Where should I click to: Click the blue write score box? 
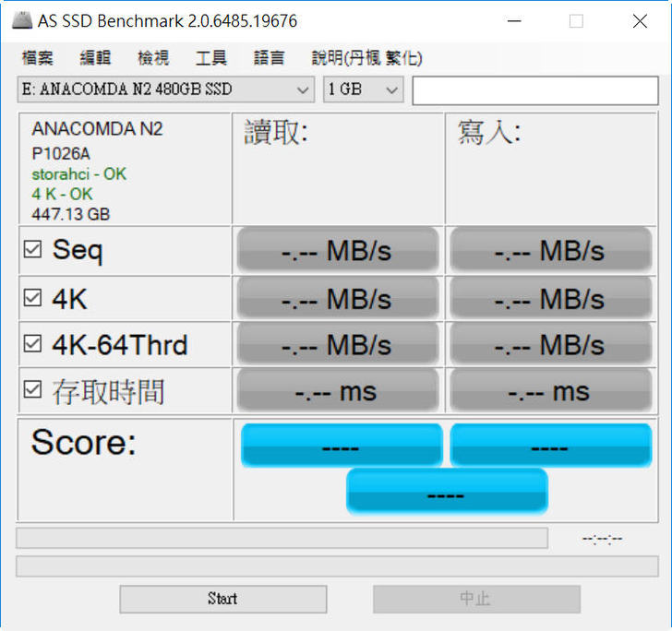click(551, 445)
